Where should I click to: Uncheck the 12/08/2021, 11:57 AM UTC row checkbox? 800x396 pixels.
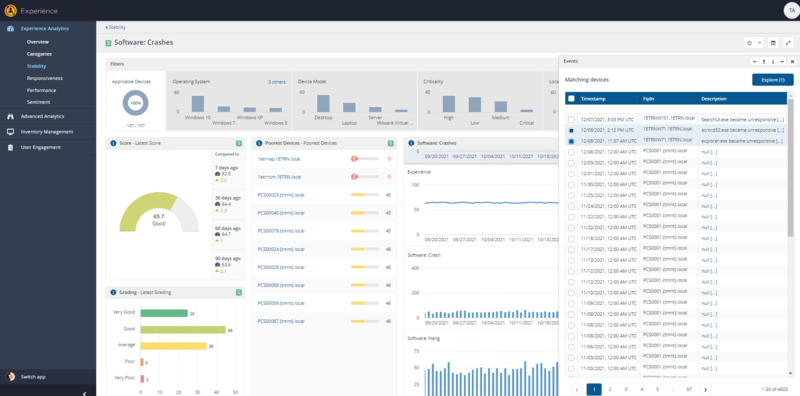(x=571, y=141)
